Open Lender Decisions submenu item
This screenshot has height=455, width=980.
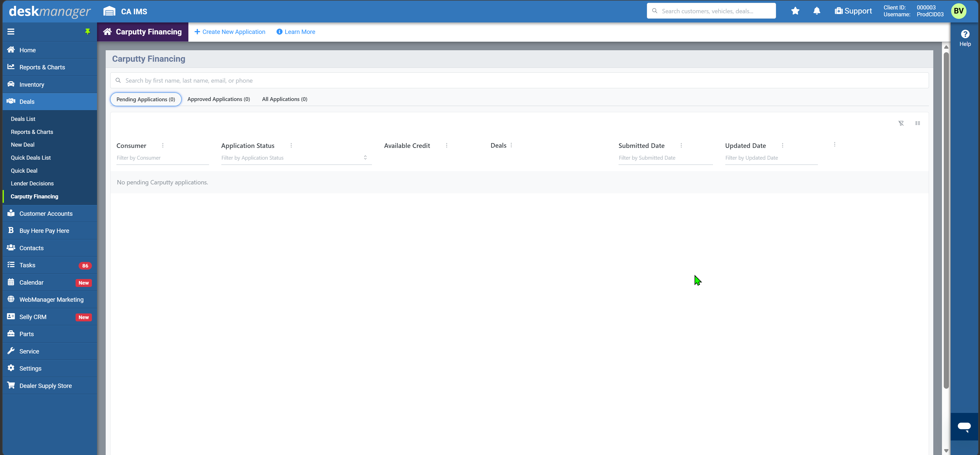click(x=32, y=184)
